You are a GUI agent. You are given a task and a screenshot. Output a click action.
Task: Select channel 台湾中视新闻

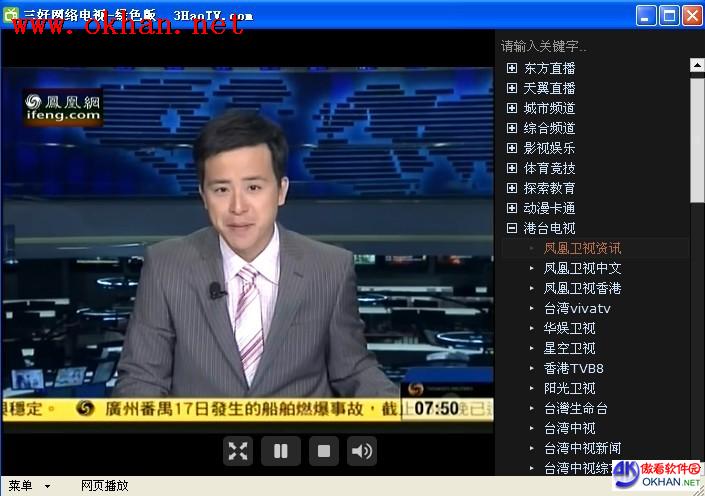pyautogui.click(x=582, y=448)
